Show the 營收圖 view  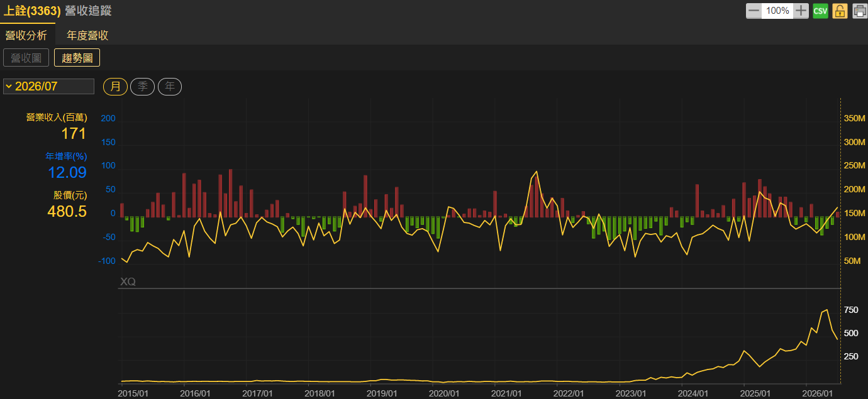(x=26, y=58)
